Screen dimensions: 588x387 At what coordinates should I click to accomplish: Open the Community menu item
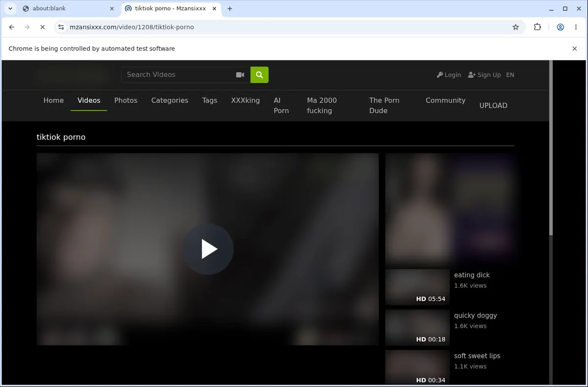(445, 100)
